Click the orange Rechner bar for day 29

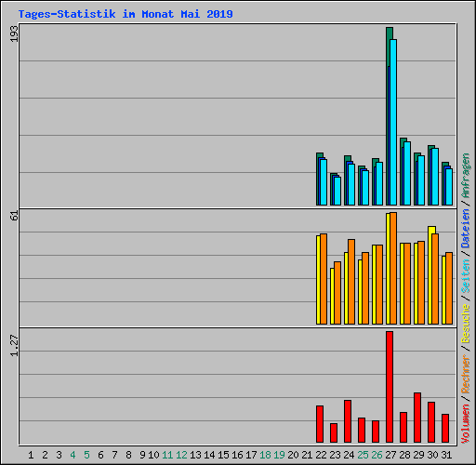coord(421,283)
